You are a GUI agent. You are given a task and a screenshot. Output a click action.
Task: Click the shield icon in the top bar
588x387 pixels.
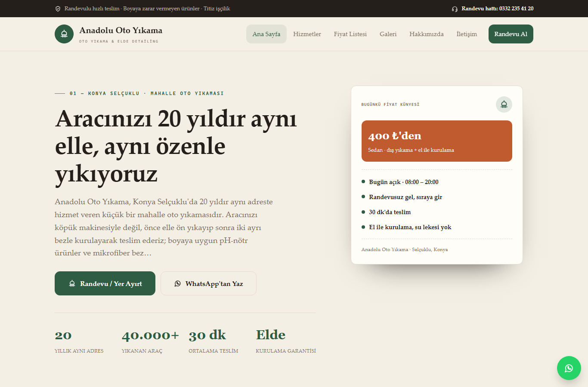click(58, 9)
